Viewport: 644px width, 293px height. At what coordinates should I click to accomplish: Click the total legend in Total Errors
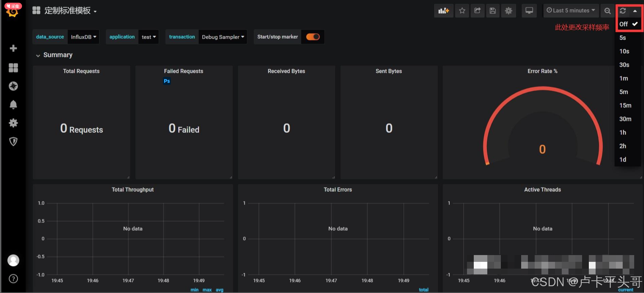click(x=424, y=290)
